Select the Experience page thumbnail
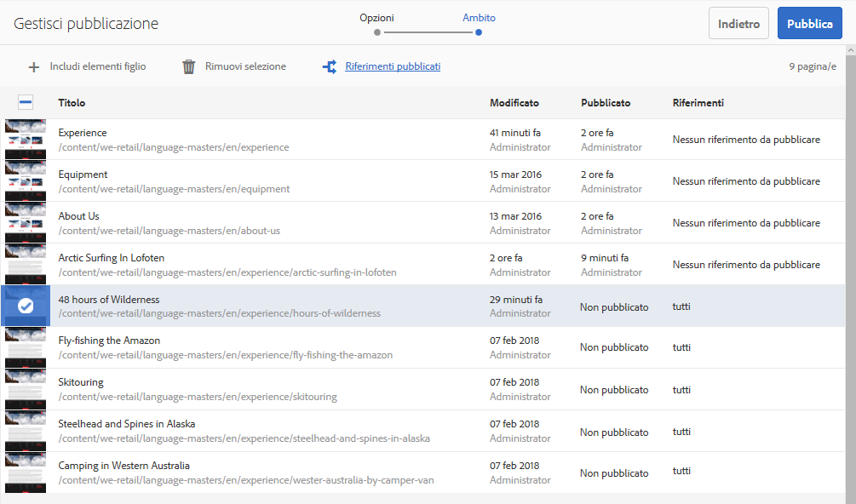856x504 pixels. pos(26,140)
